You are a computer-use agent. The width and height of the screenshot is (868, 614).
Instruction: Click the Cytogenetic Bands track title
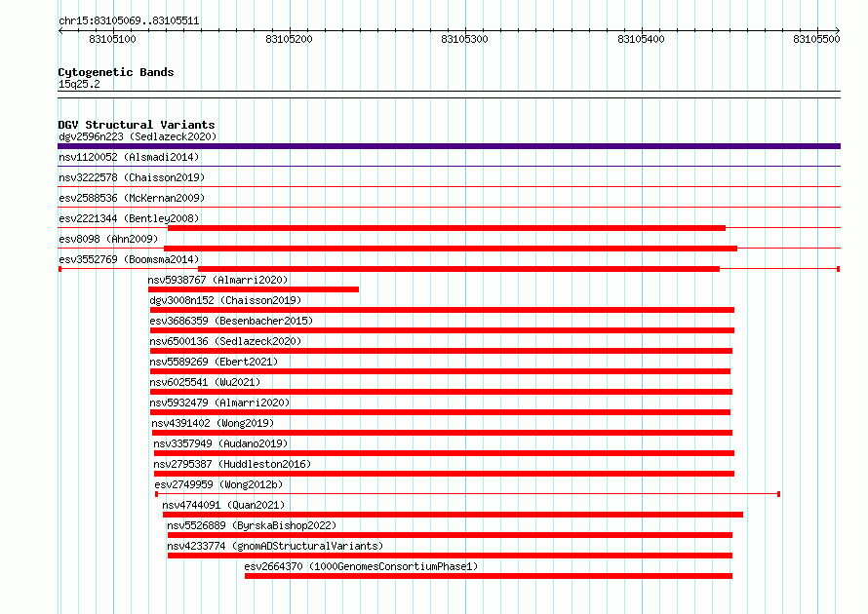(116, 72)
